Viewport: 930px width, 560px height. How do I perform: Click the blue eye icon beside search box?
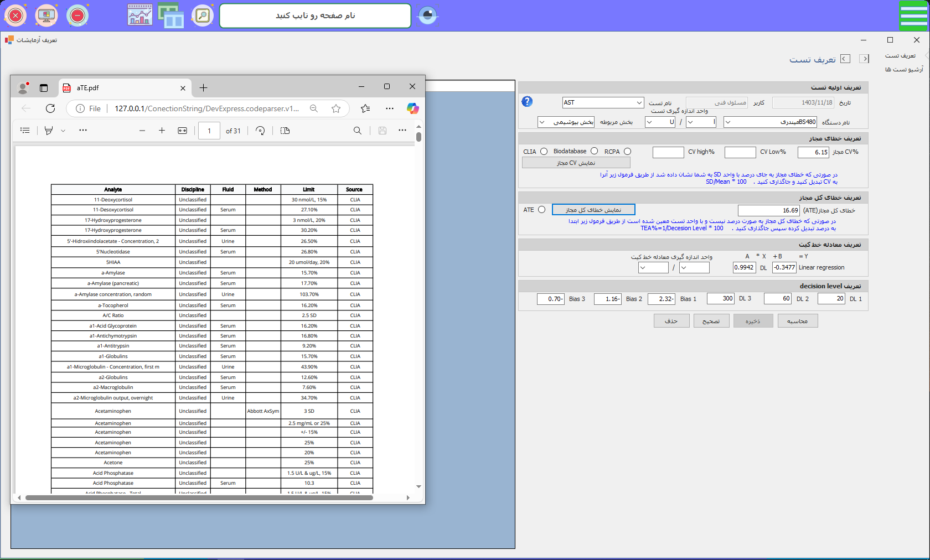[x=427, y=15]
